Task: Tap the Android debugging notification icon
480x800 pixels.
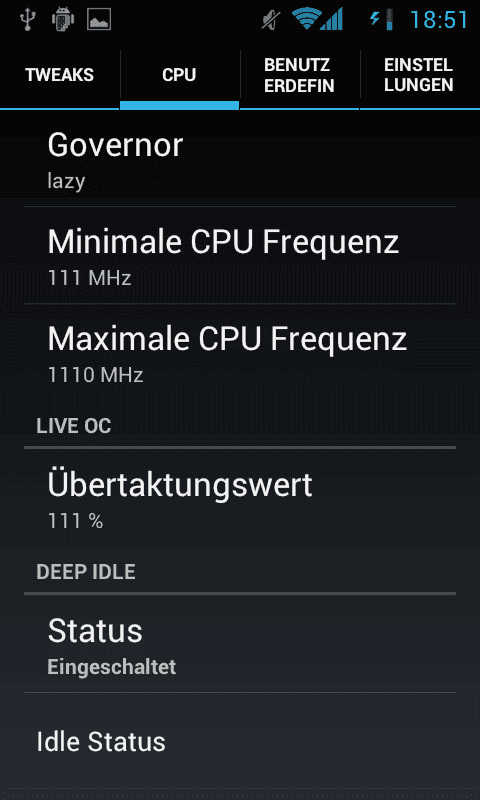Action: 63,19
